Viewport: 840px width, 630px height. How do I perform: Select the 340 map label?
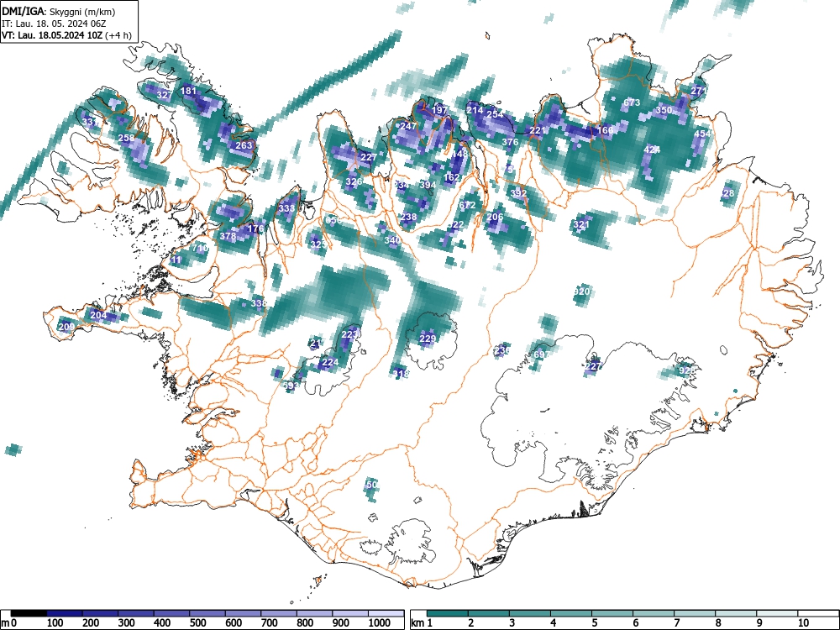(392, 240)
